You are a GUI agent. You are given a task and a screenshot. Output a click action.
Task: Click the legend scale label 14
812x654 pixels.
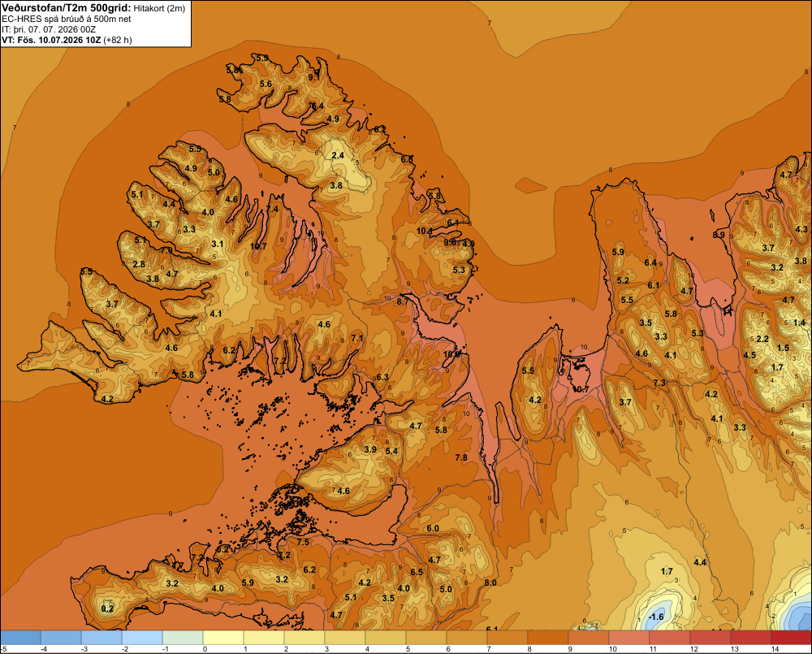[x=775, y=649]
